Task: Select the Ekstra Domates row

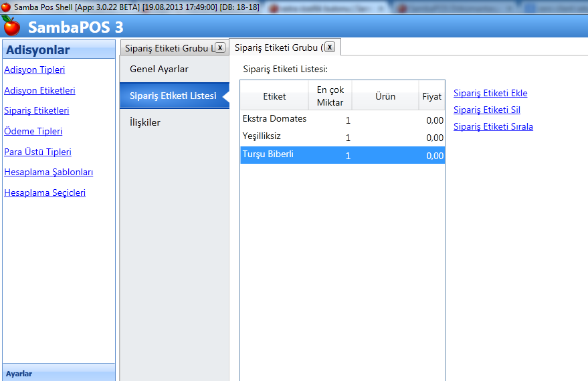Action: coord(274,119)
